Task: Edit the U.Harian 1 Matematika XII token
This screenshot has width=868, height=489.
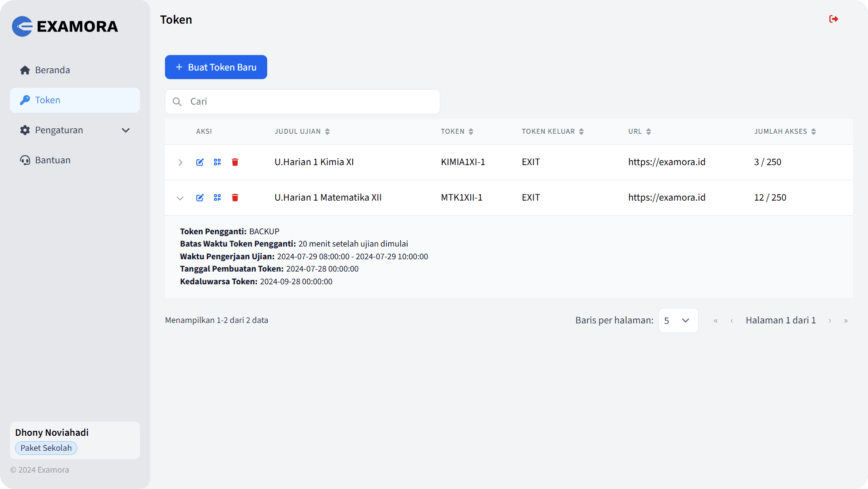Action: (x=200, y=197)
